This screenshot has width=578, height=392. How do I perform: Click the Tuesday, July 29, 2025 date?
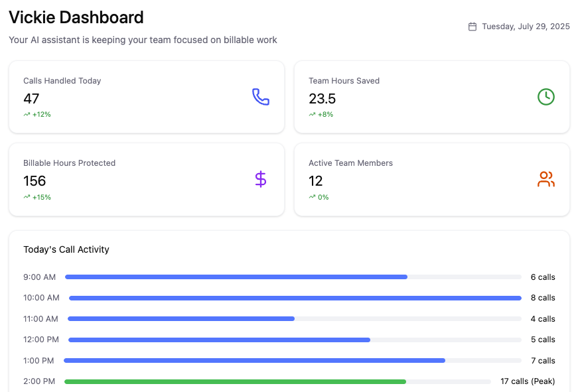click(526, 27)
